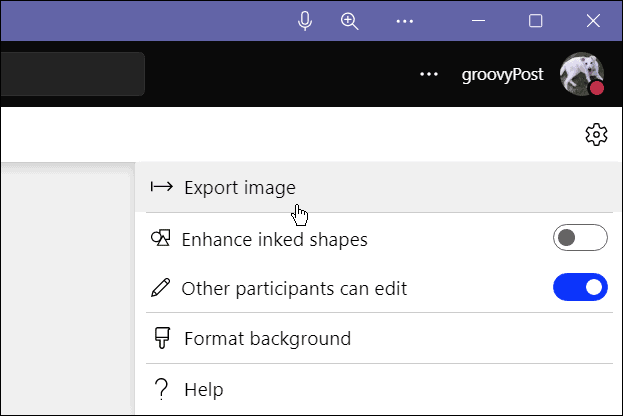This screenshot has height=416, width=623.
Task: Open Teams more options beside groovyPost
Action: click(x=429, y=74)
